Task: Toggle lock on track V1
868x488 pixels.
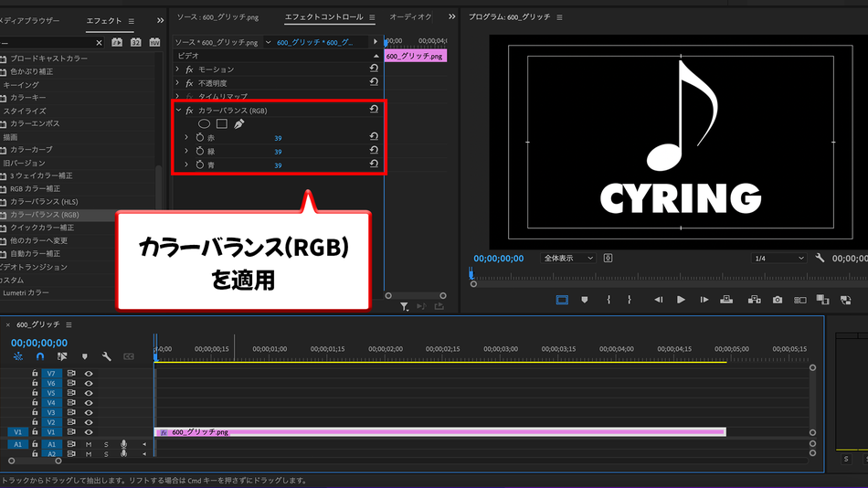Action: click(35, 432)
